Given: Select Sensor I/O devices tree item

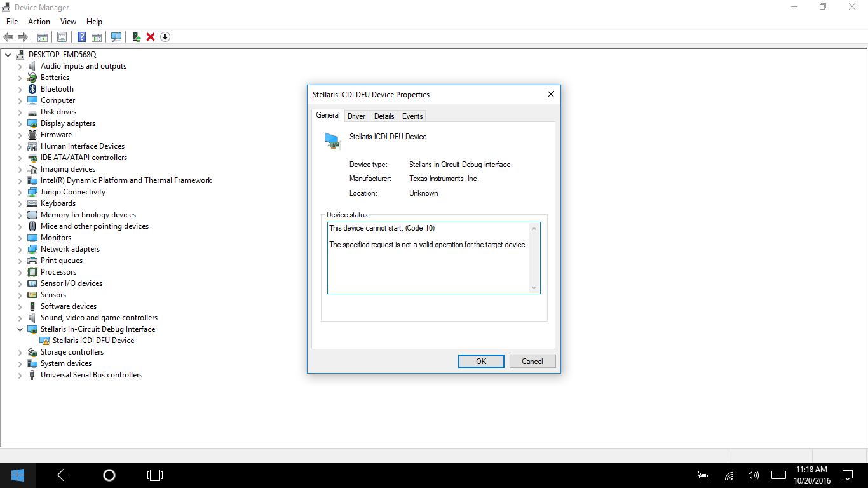Looking at the screenshot, I should point(71,283).
